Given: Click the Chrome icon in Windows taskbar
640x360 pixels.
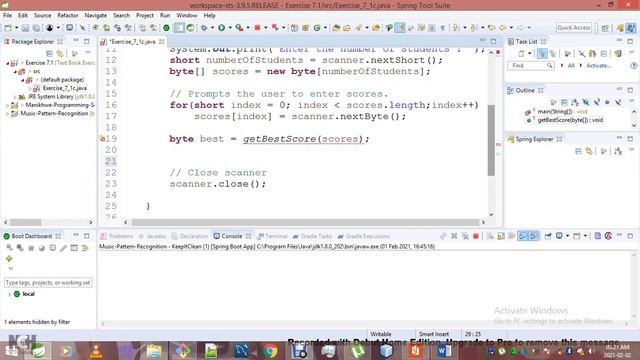Looking at the screenshot, I should point(270,351).
